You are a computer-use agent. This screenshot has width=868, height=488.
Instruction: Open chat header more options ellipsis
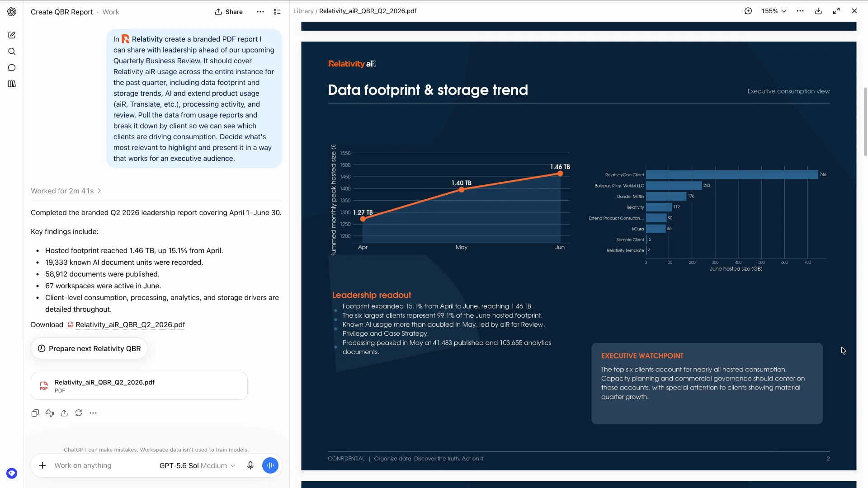click(260, 12)
